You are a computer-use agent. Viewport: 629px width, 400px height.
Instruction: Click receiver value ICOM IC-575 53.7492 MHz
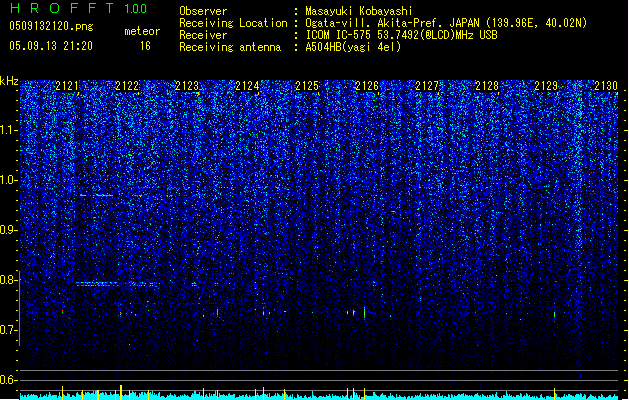[x=401, y=35]
